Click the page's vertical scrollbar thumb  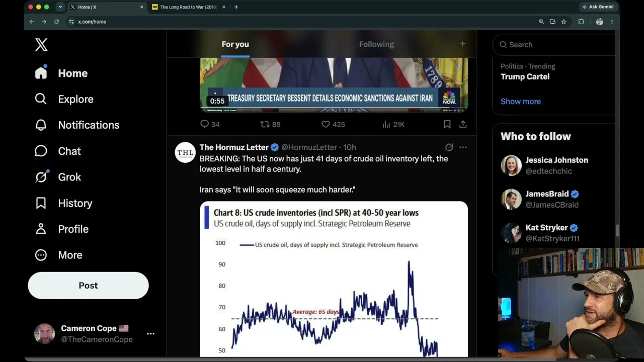point(617,230)
